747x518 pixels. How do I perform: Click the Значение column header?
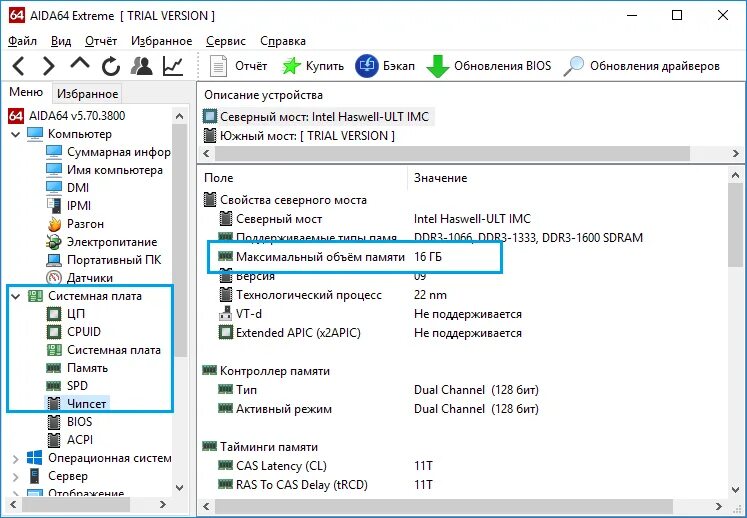(x=441, y=178)
